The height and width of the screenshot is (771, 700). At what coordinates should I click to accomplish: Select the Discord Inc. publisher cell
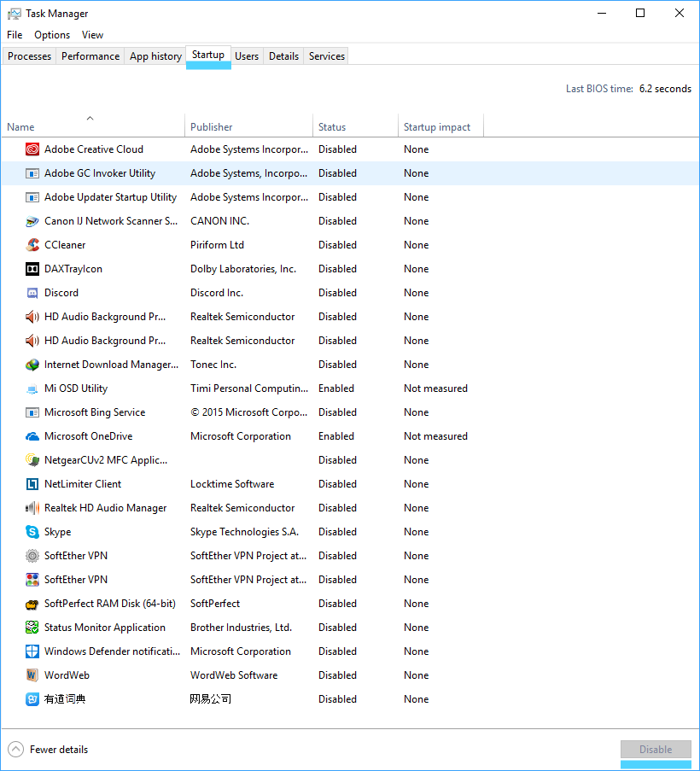click(217, 293)
